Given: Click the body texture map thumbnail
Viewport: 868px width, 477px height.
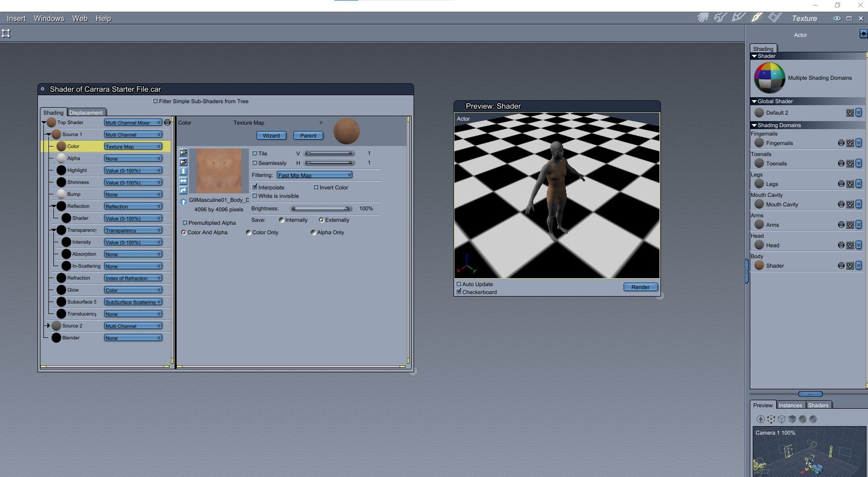Looking at the screenshot, I should tap(219, 171).
